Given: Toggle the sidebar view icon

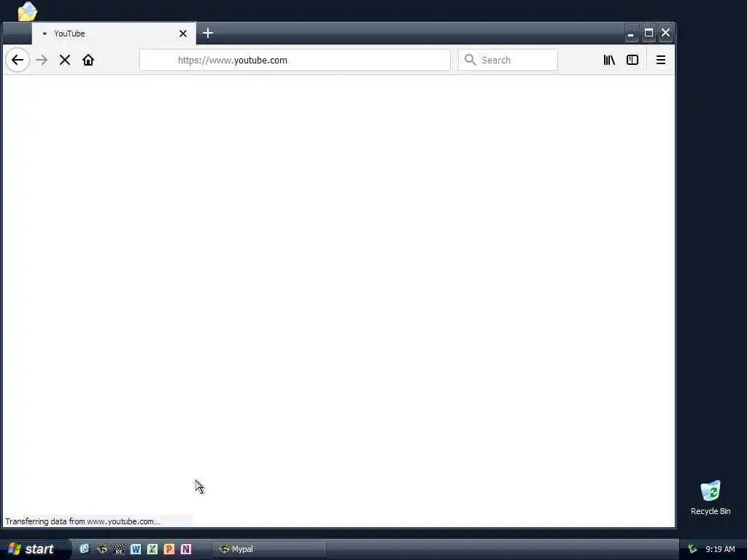Looking at the screenshot, I should coord(632,60).
